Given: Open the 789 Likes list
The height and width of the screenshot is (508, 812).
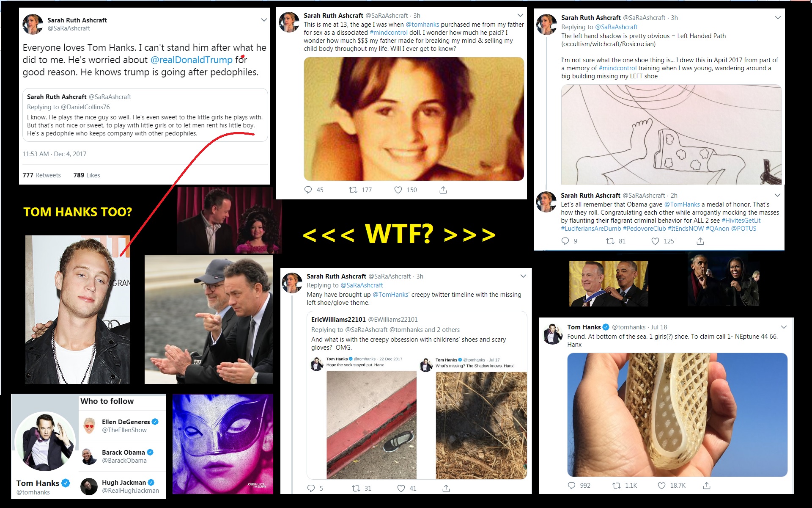Looking at the screenshot, I should tap(87, 175).
